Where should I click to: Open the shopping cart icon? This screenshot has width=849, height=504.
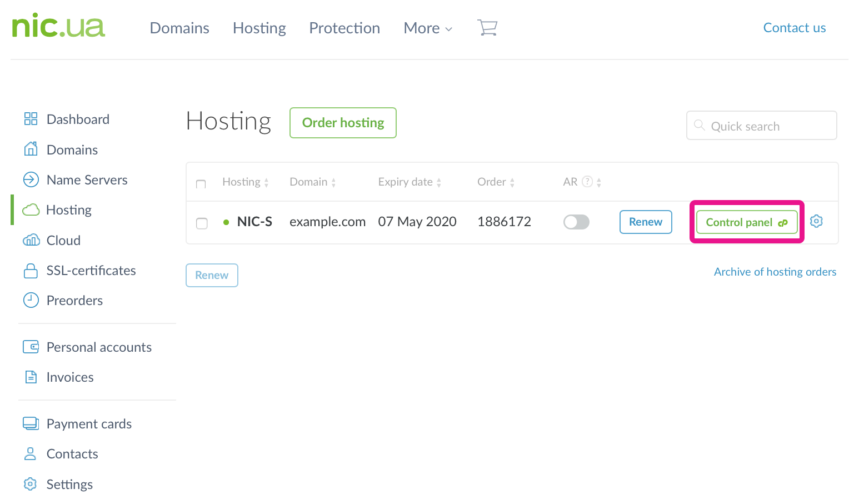point(487,28)
